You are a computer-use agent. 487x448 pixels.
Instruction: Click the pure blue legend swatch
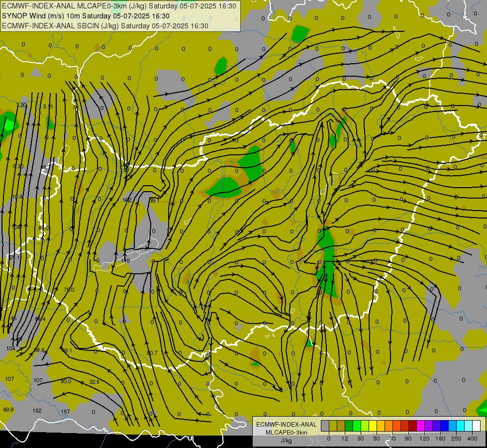[x=445, y=426]
